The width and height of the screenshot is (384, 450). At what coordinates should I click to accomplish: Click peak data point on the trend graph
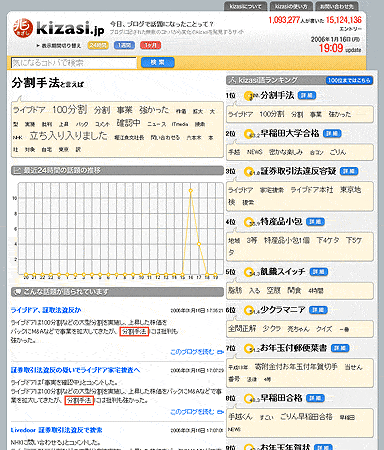point(191,191)
